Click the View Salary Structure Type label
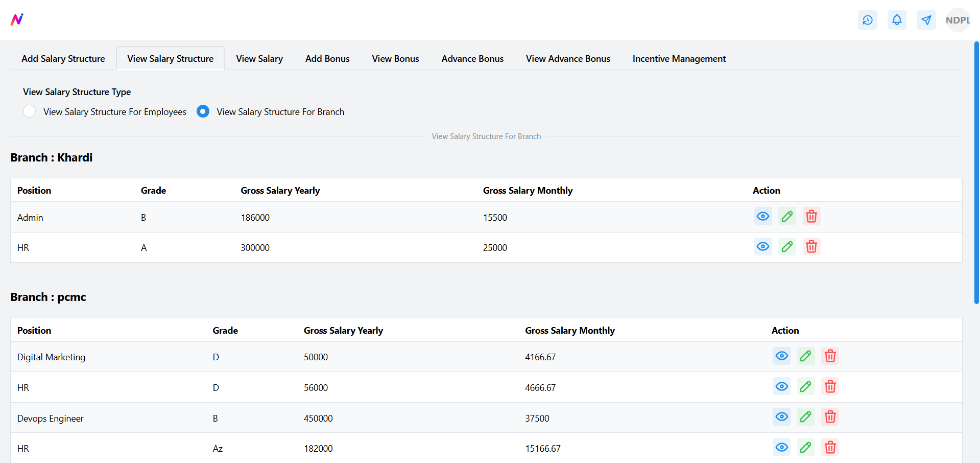The width and height of the screenshot is (980, 463). [77, 91]
